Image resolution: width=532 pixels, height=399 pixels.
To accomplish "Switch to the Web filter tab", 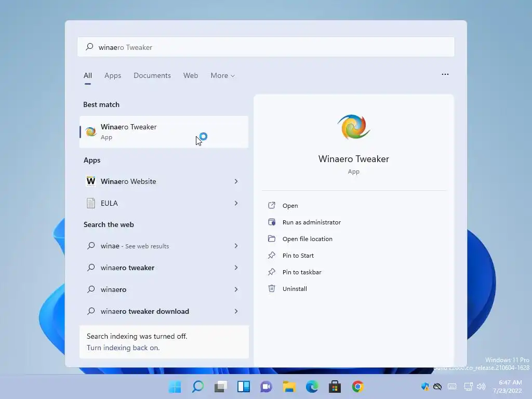I will click(191, 75).
